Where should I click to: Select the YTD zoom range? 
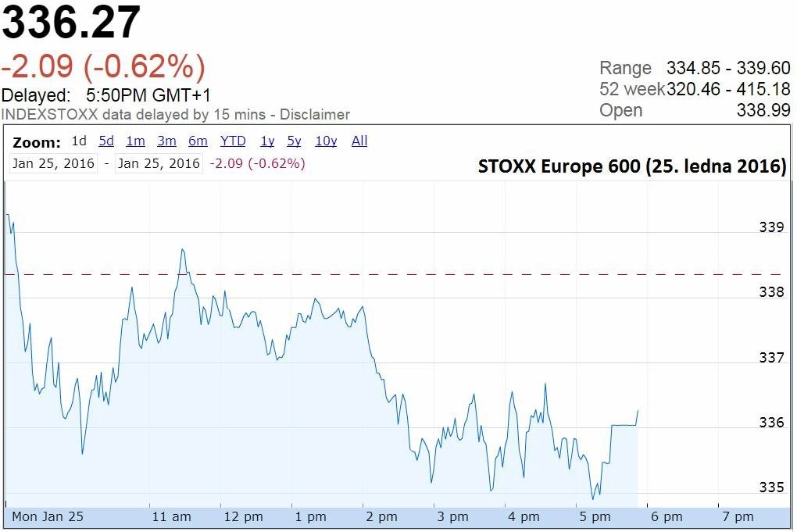[233, 141]
